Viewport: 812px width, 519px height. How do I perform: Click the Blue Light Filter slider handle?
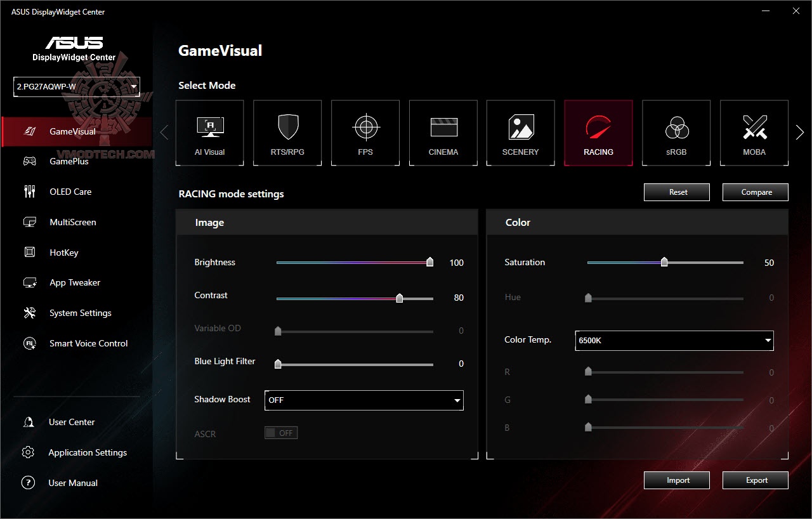click(277, 364)
